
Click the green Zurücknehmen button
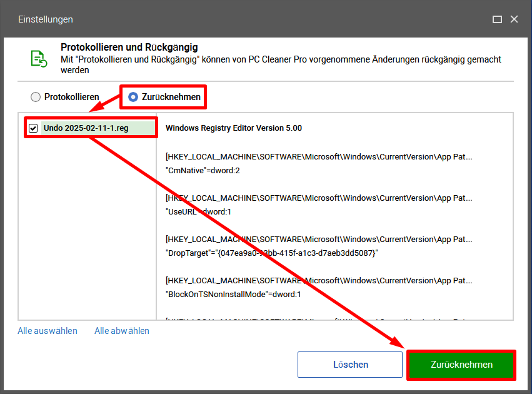(461, 365)
